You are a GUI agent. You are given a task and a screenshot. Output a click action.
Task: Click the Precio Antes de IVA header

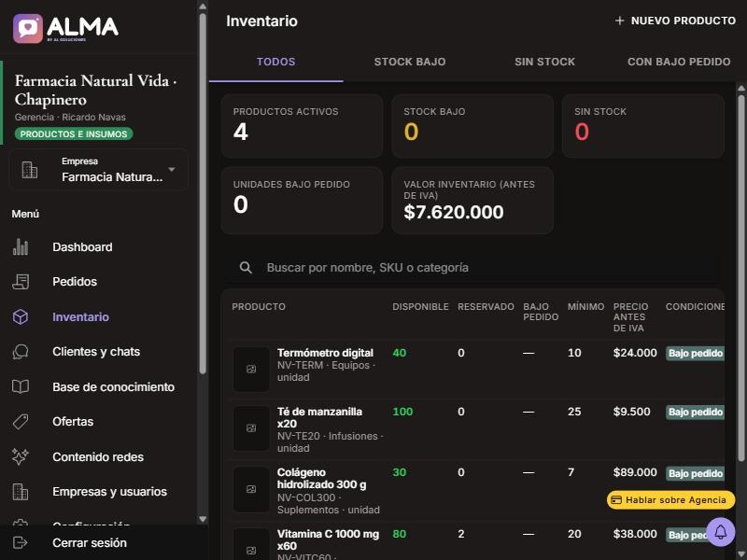click(631, 317)
